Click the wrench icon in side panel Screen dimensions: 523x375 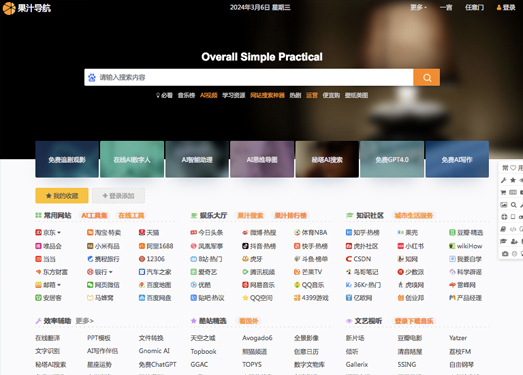tap(504, 180)
